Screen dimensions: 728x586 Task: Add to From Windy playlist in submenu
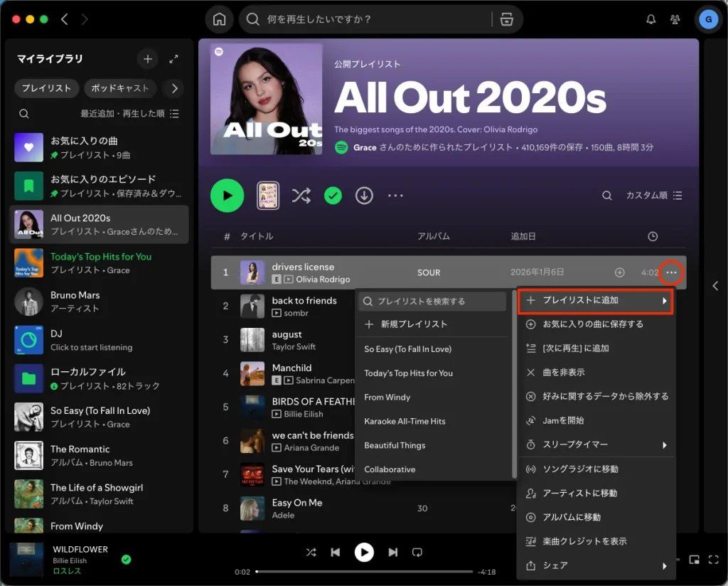click(x=432, y=398)
